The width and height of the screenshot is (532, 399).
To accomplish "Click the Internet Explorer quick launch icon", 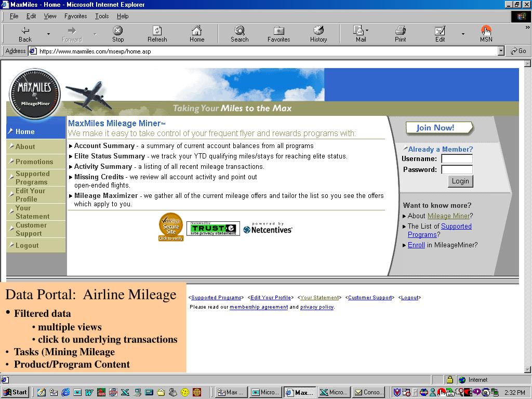I will click(65, 392).
